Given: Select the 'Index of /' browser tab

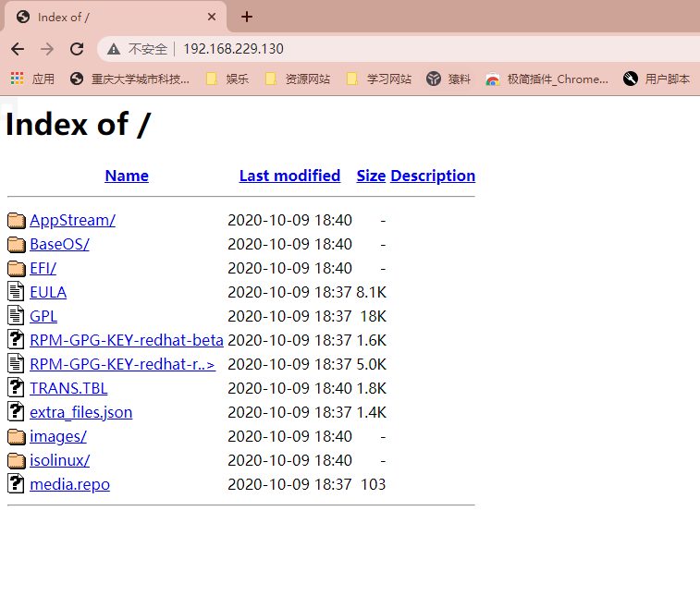Looking at the screenshot, I should tap(115, 17).
